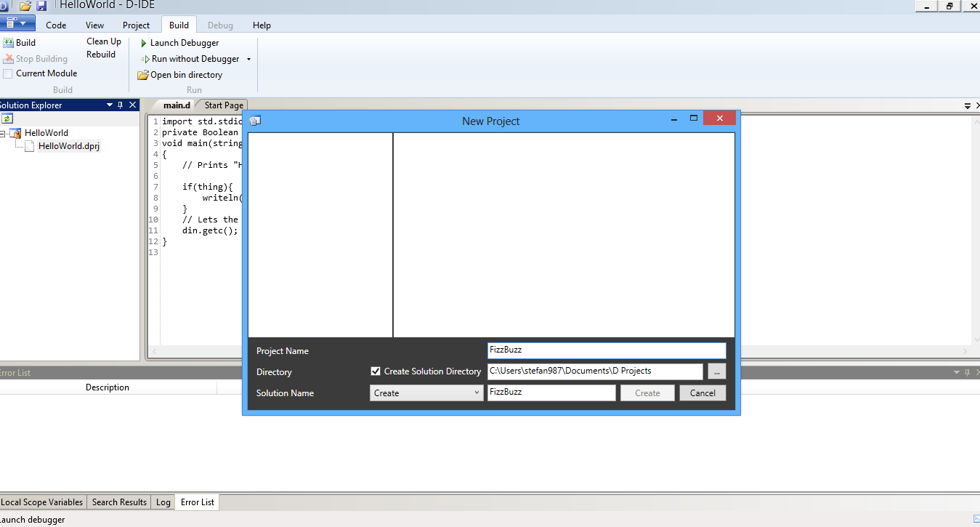Click the Build icon in ribbon

pos(9,43)
